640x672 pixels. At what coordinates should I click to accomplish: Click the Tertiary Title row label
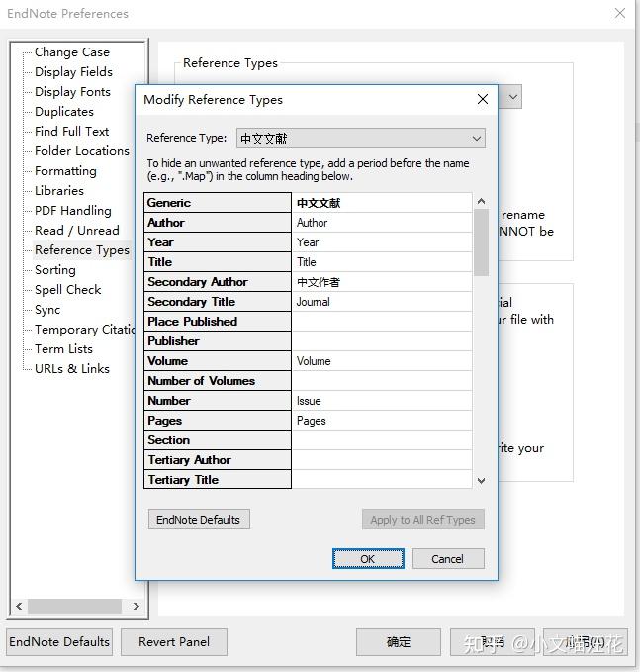[x=218, y=479]
